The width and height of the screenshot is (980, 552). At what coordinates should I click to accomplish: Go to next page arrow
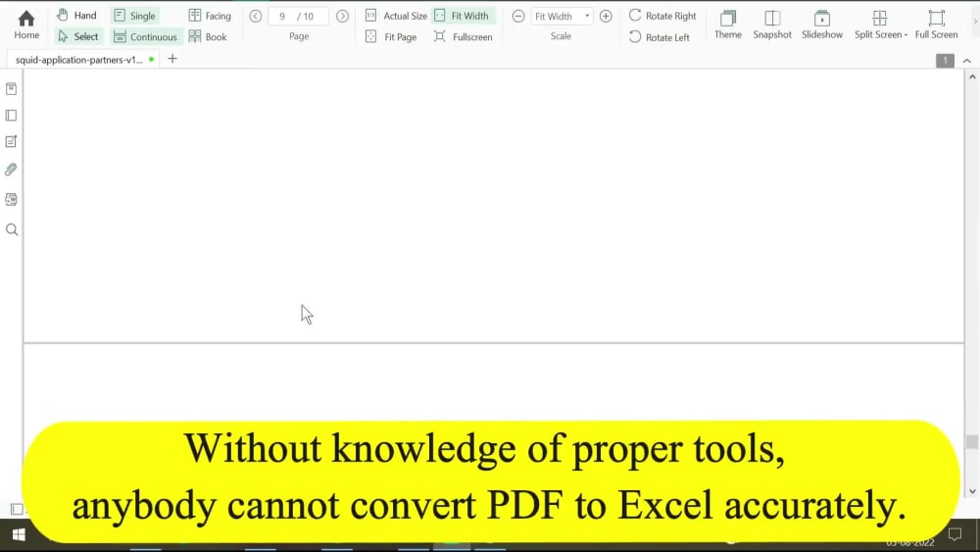(342, 17)
